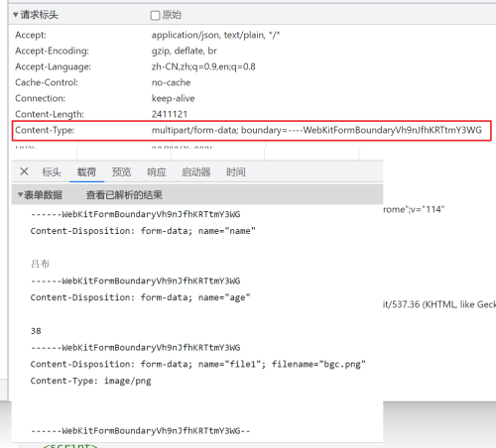This screenshot has height=448, width=496.
Task: Select the Connection header name
Action: [41, 98]
